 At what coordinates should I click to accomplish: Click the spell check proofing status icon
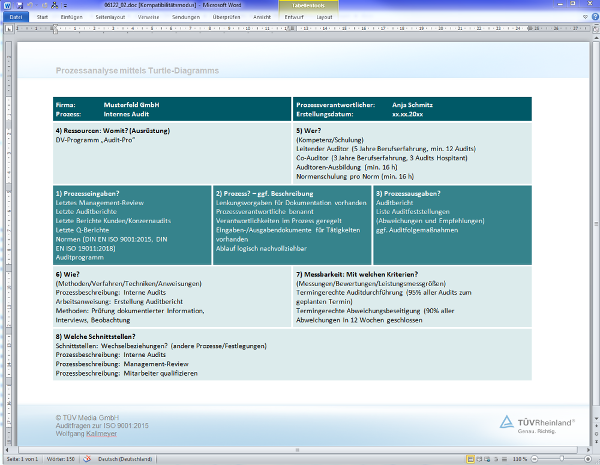click(86, 458)
